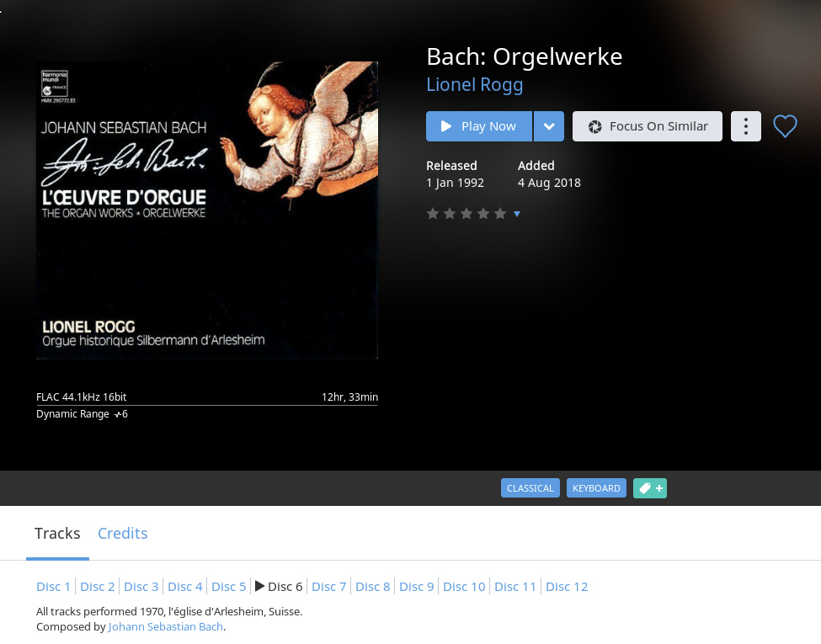Open the Lionel Rogg artist link
821x644 pixels.
pyautogui.click(x=474, y=85)
